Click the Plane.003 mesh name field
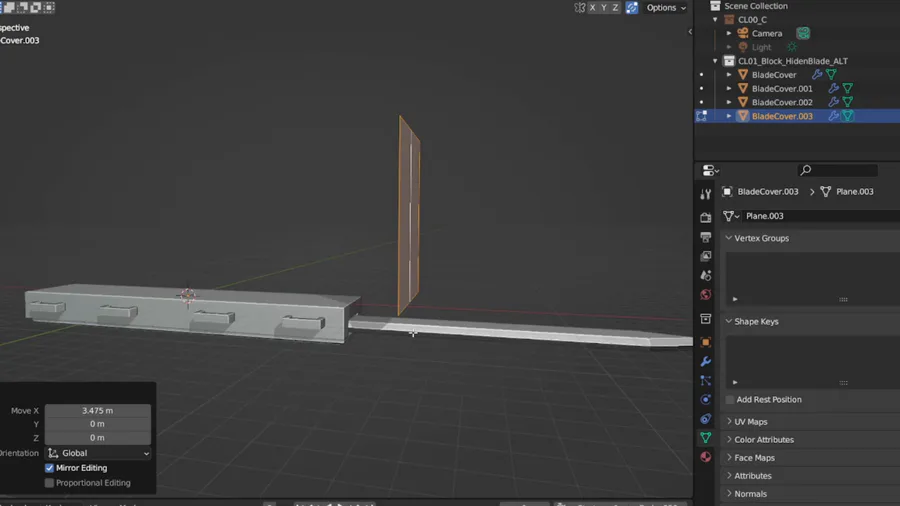Viewport: 900px width, 506px height. [821, 216]
